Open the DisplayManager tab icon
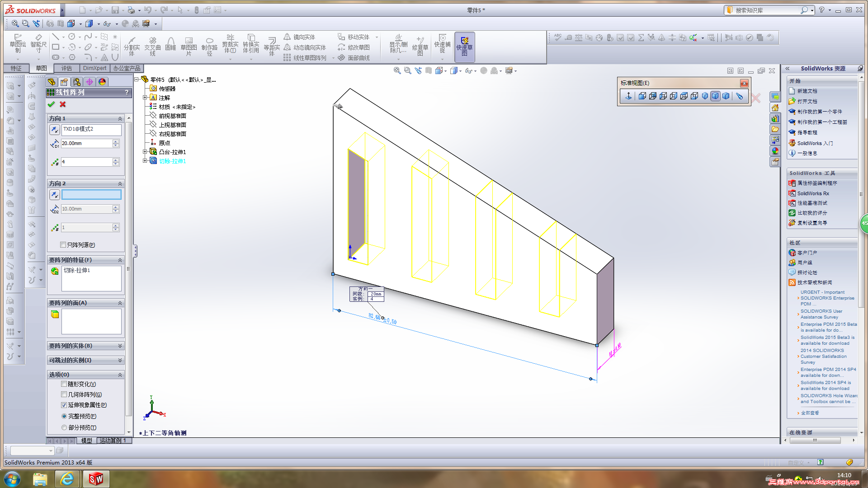The image size is (868, 488). pos(102,82)
